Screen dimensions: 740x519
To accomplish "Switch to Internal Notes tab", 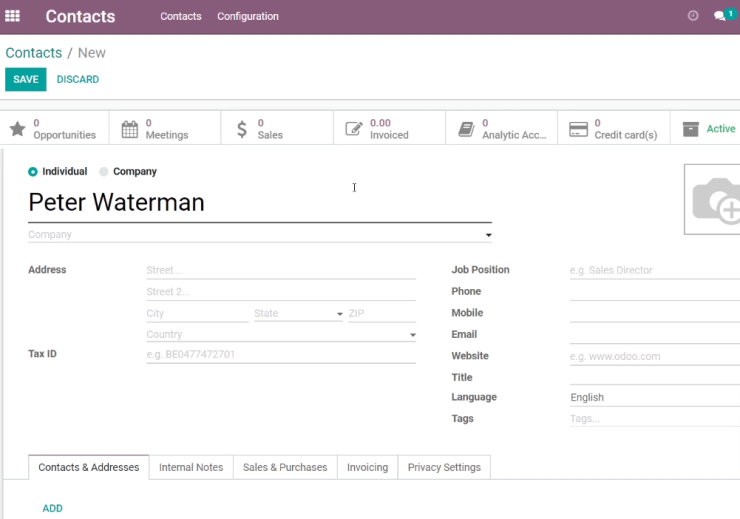I will pos(191,467).
